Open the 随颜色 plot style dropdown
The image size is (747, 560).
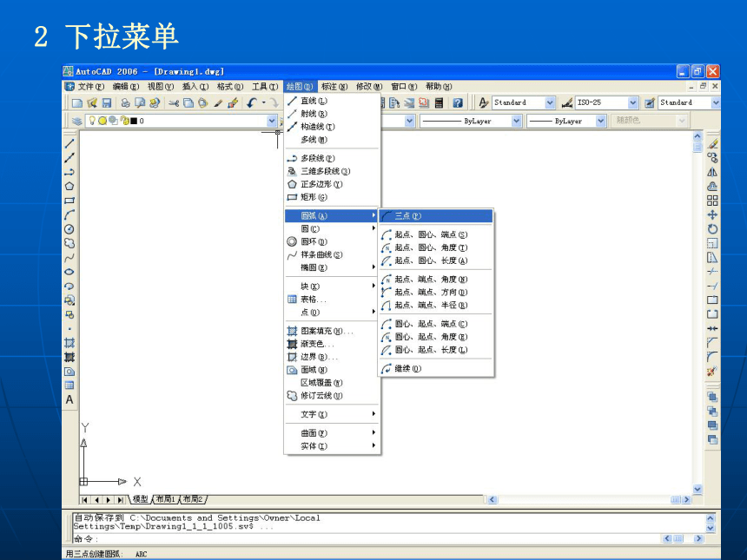tap(682, 121)
